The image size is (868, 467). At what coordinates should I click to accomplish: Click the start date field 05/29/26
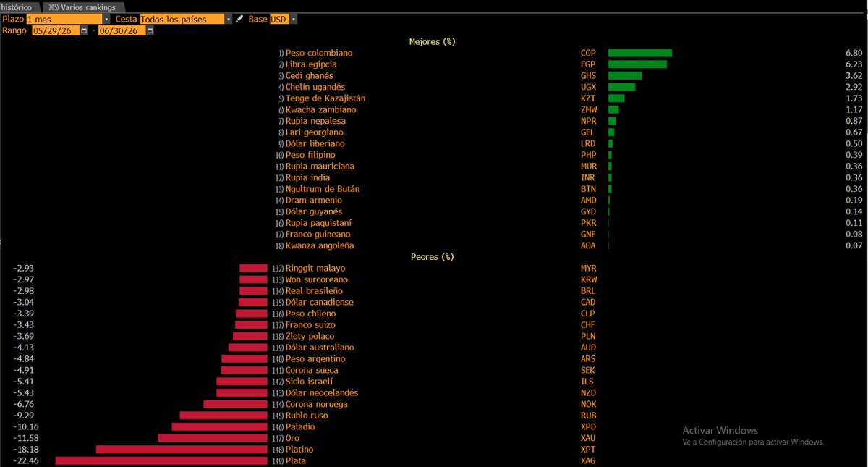[x=55, y=30]
